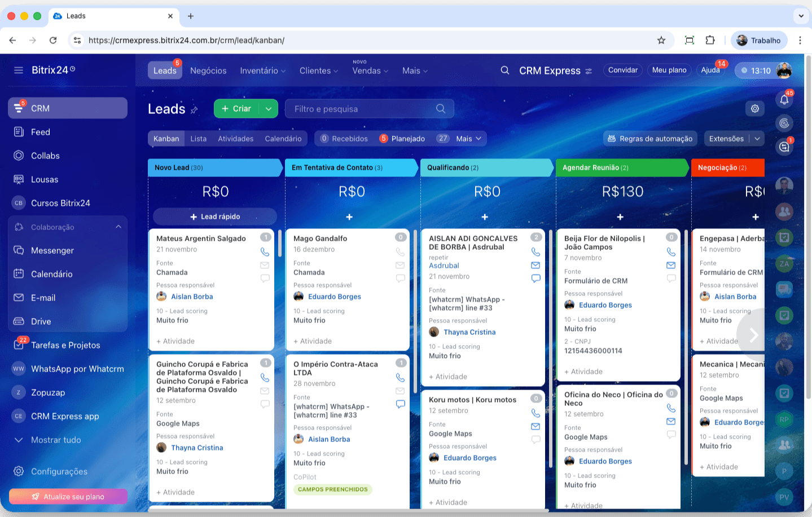
Task: Click Lead rápido in Novo Lead column
Action: tap(215, 216)
